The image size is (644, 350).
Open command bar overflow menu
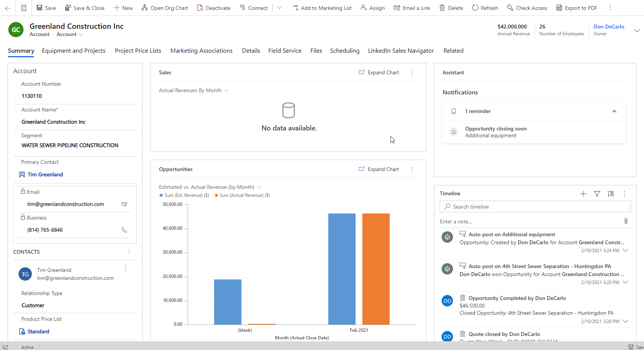click(610, 8)
